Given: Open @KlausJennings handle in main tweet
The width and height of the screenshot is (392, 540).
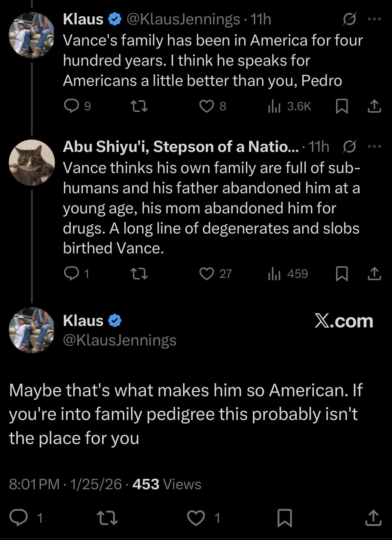Looking at the screenshot, I should click(x=120, y=340).
